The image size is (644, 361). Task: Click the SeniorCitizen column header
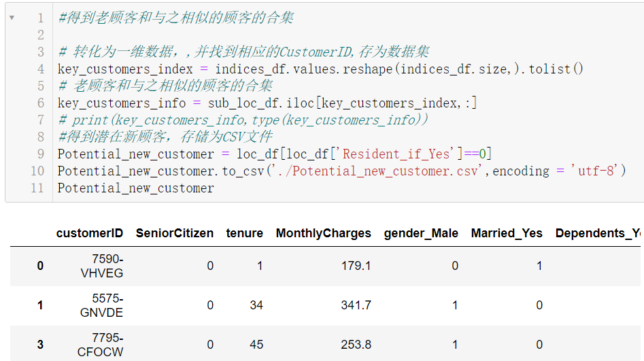[x=175, y=233]
